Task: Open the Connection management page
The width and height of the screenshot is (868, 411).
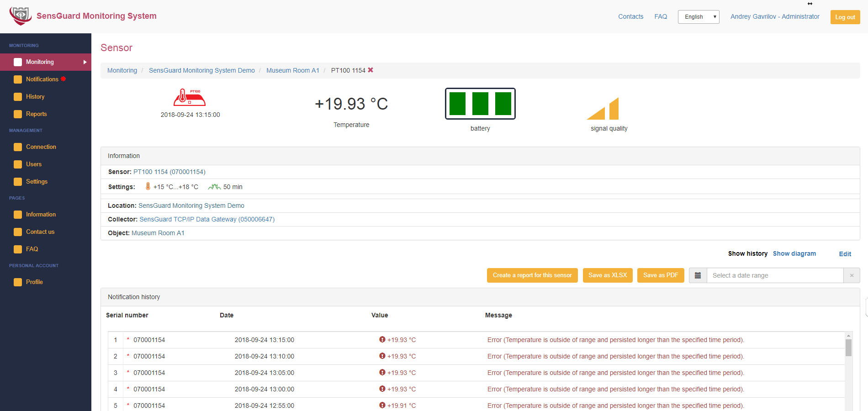Action: tap(41, 147)
